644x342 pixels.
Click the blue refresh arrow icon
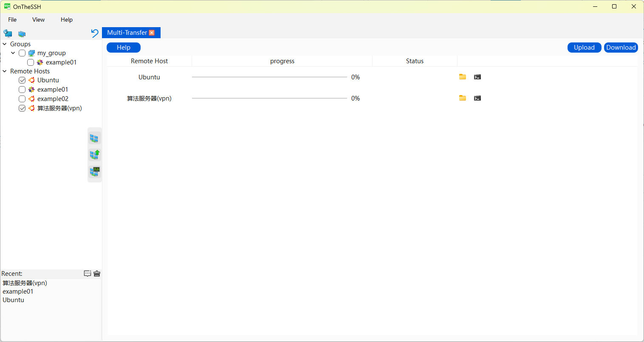coord(95,33)
